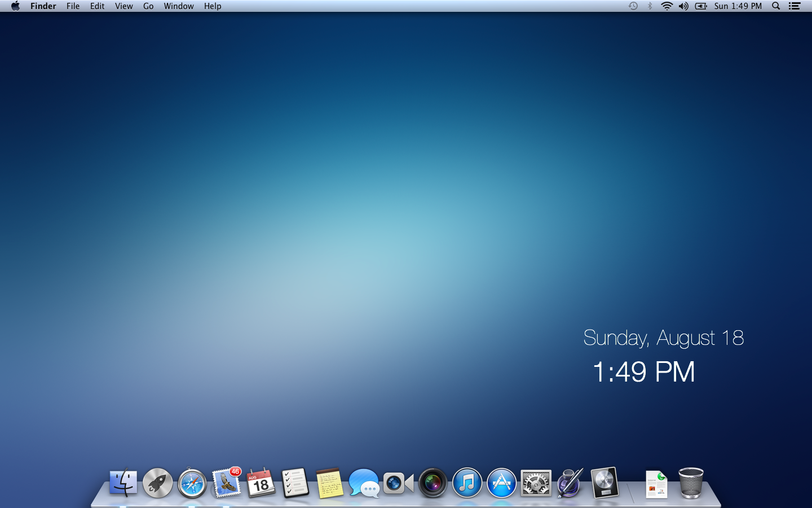Image resolution: width=812 pixels, height=508 pixels.
Task: Open the Apple menu
Action: pos(15,6)
